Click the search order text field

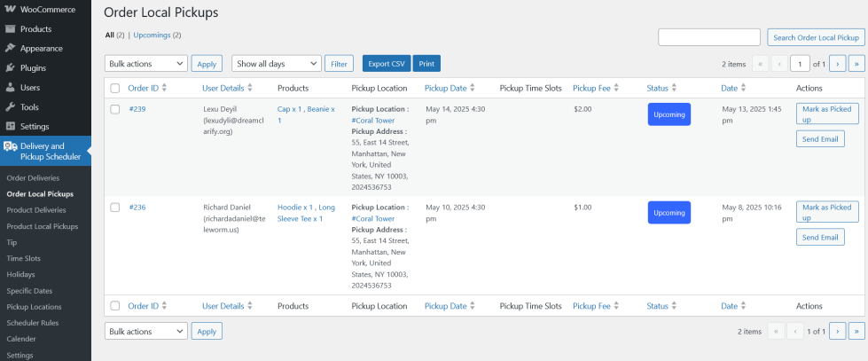[709, 37]
